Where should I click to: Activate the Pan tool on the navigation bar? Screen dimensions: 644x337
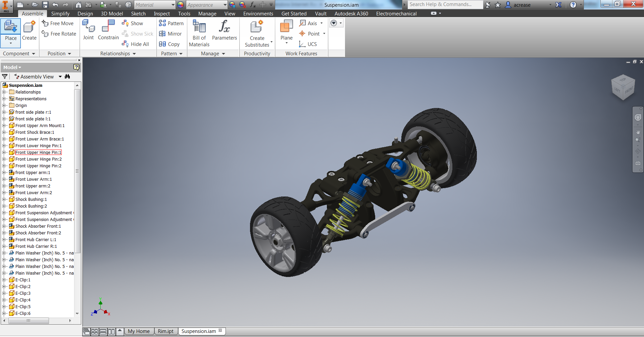pyautogui.click(x=638, y=131)
